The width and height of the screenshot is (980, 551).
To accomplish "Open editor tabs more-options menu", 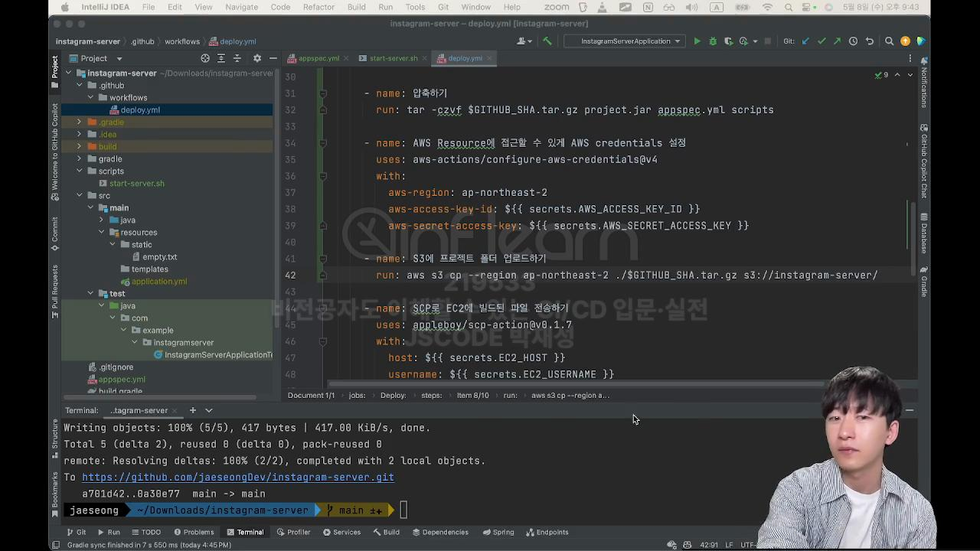I will coord(910,58).
